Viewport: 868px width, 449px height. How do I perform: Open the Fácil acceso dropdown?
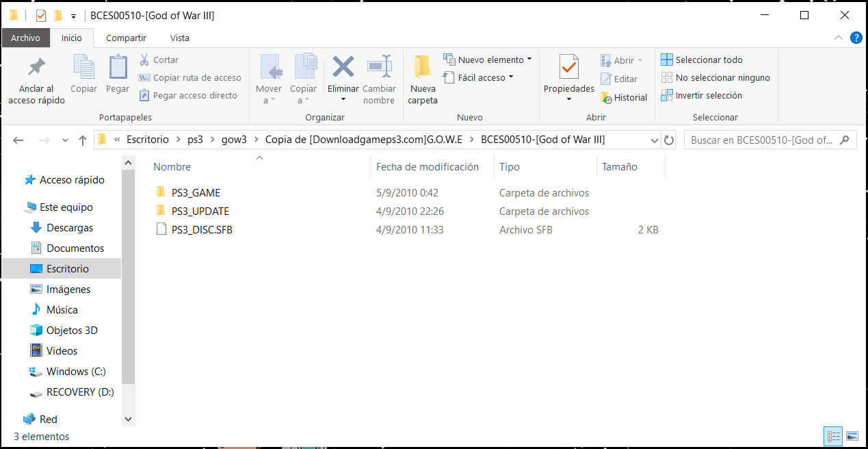tap(478, 78)
